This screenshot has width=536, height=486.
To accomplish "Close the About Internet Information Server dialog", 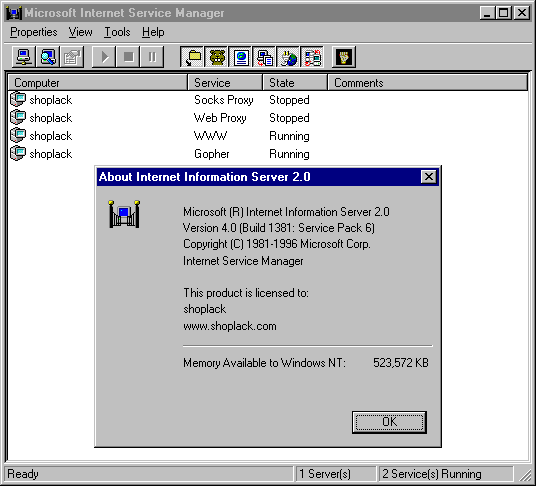I will [428, 177].
